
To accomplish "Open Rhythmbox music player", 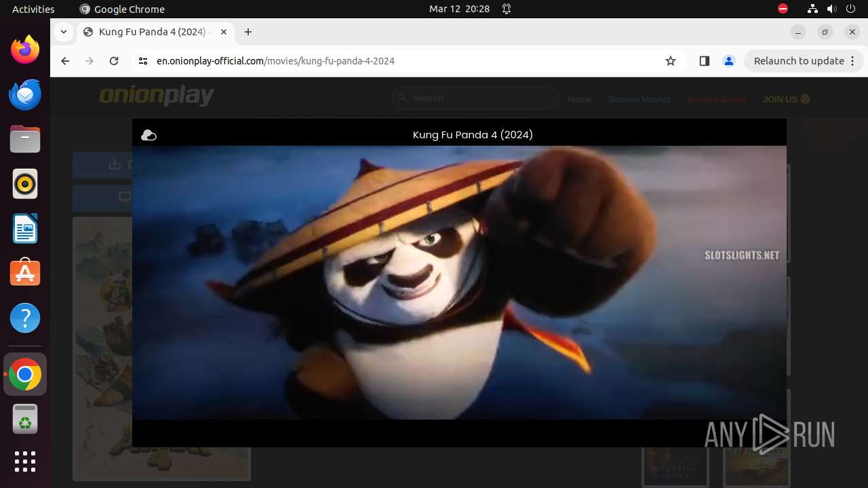I will pyautogui.click(x=25, y=184).
